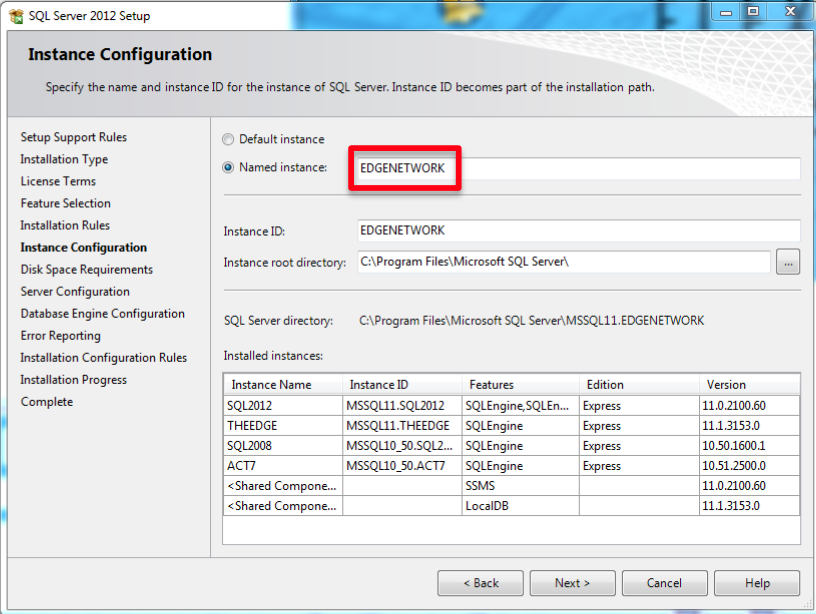Maximize the setup window

click(x=753, y=11)
